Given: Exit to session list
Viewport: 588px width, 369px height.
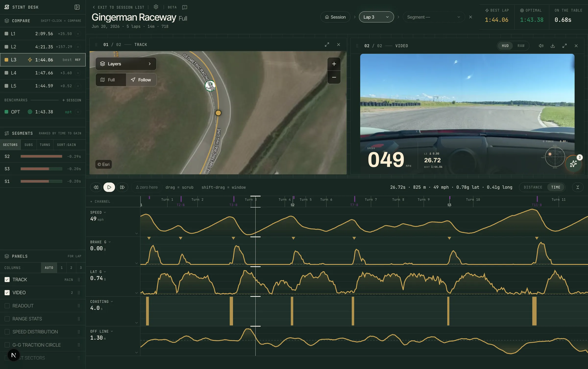Looking at the screenshot, I should pyautogui.click(x=119, y=7).
